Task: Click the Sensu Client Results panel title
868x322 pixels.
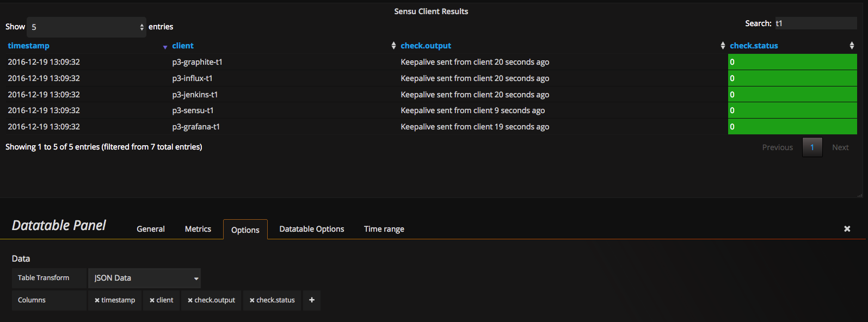Action: pos(431,11)
